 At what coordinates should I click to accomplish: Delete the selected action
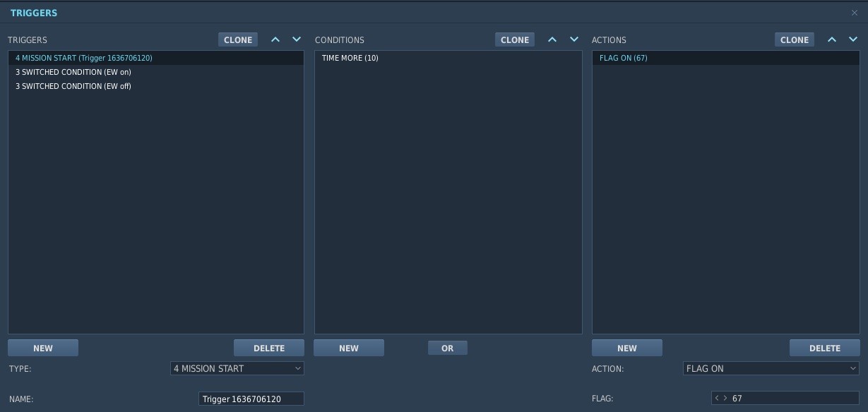click(825, 348)
